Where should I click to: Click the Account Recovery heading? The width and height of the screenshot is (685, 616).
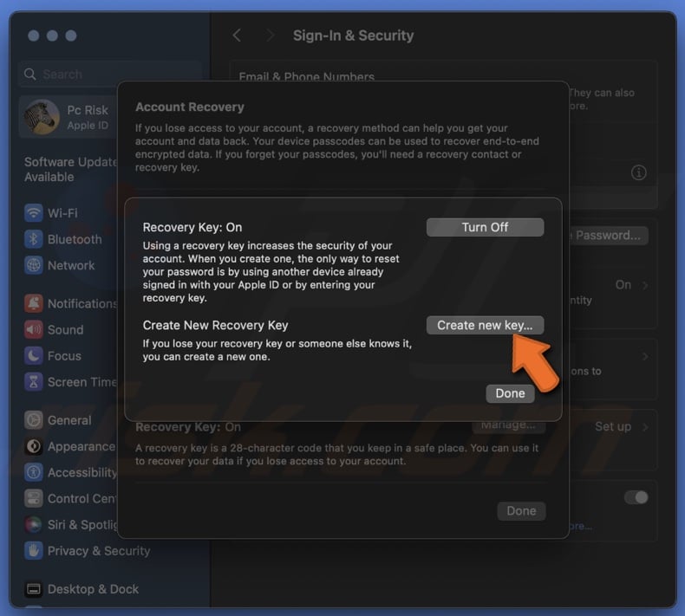click(190, 107)
